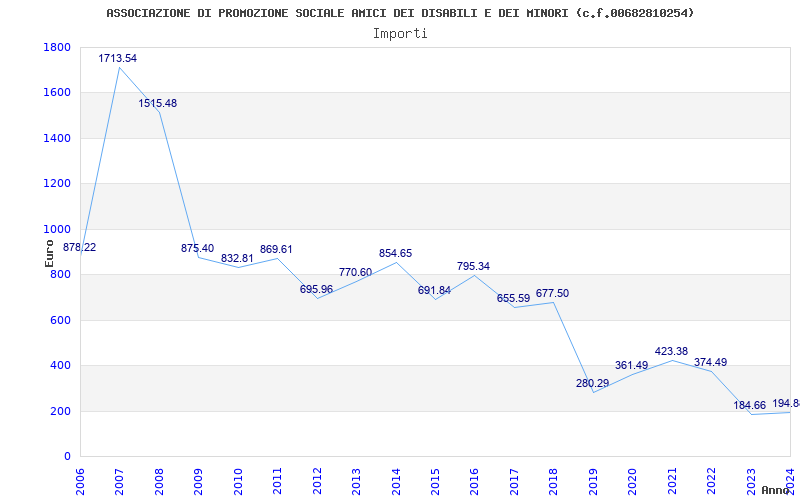Click the y-axis tick 1200
Viewport: 800px width, 500px height.
[x=57, y=184]
